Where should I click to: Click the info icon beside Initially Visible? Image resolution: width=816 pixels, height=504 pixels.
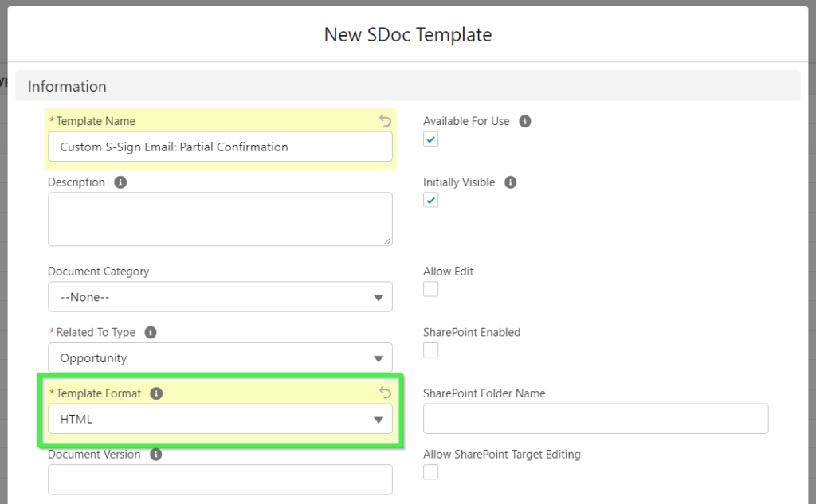(x=511, y=182)
